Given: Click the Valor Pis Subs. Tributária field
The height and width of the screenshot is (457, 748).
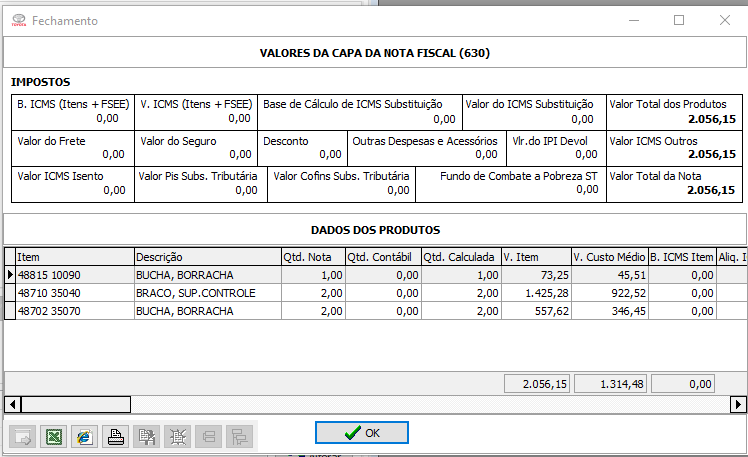Looking at the screenshot, I should (x=201, y=184).
